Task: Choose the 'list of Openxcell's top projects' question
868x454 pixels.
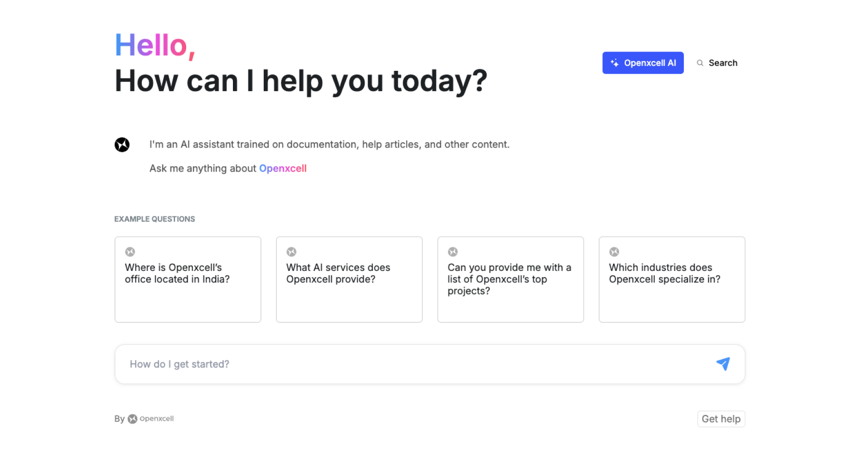Action: (511, 280)
